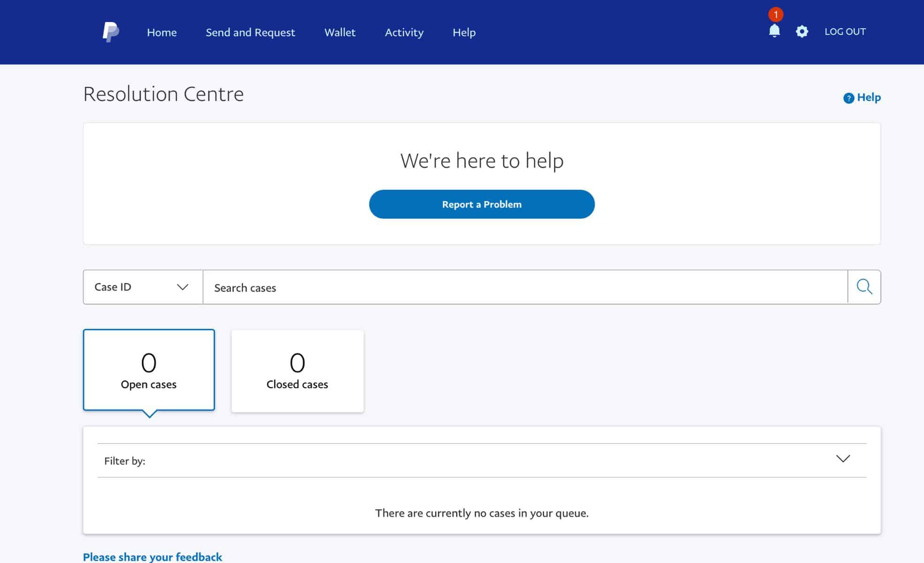Screen dimensions: 924x563
Task: Collapse the Filter by panel chevron
Action: pos(843,459)
